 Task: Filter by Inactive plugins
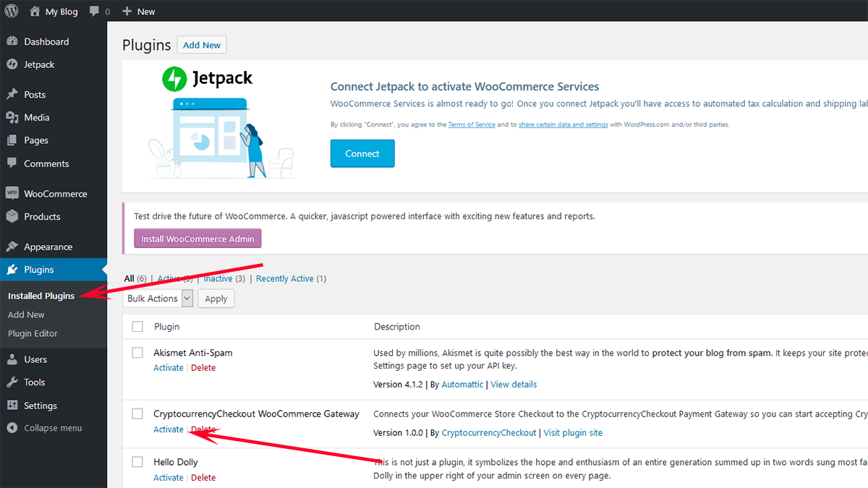click(218, 278)
